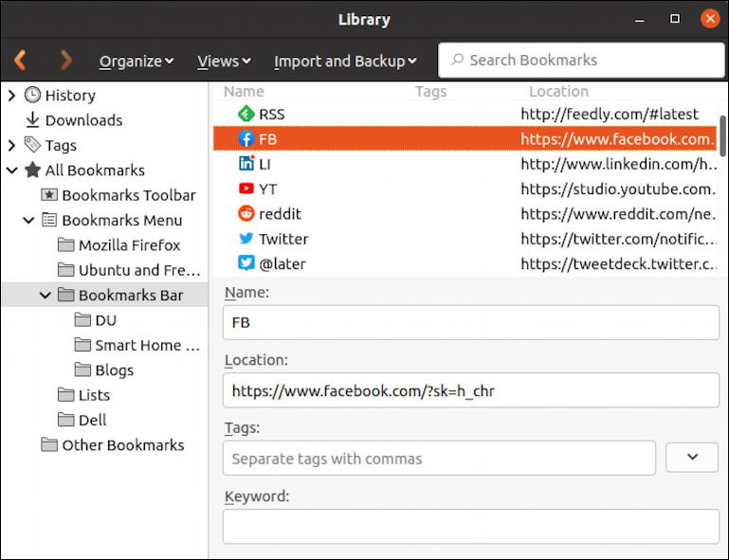Viewport: 729px width, 560px height.
Task: Click the forward arrow navigation icon
Action: [x=65, y=61]
